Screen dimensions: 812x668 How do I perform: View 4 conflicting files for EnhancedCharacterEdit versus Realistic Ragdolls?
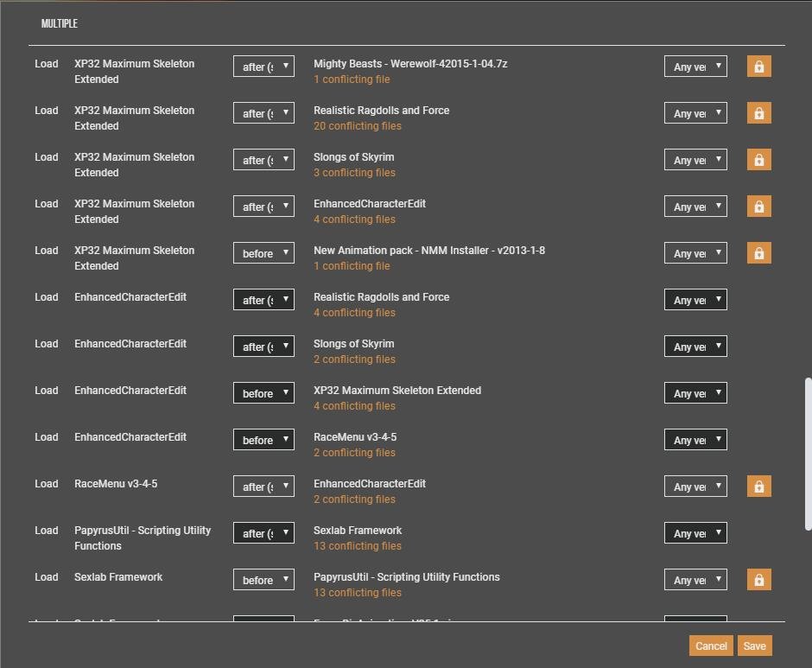[x=354, y=313]
